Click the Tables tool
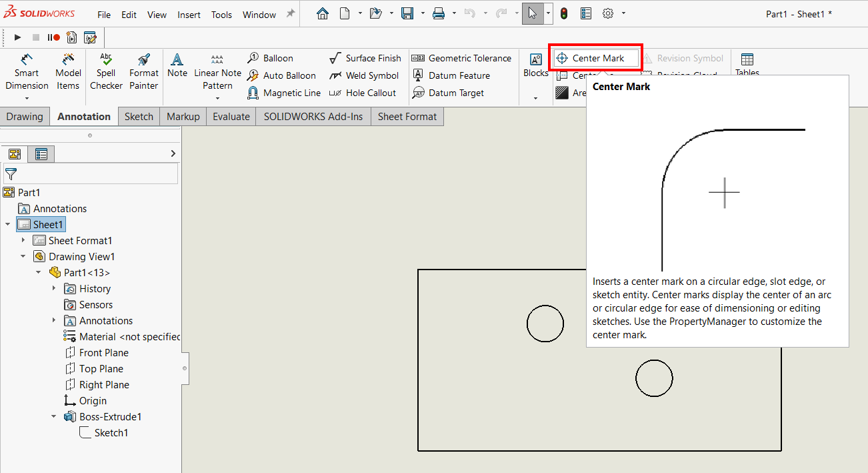 (747, 65)
